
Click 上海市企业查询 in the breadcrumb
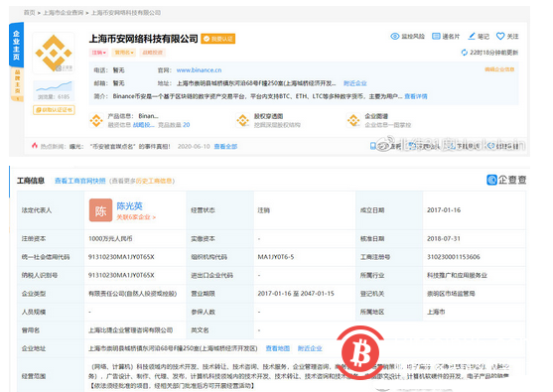tap(64, 13)
